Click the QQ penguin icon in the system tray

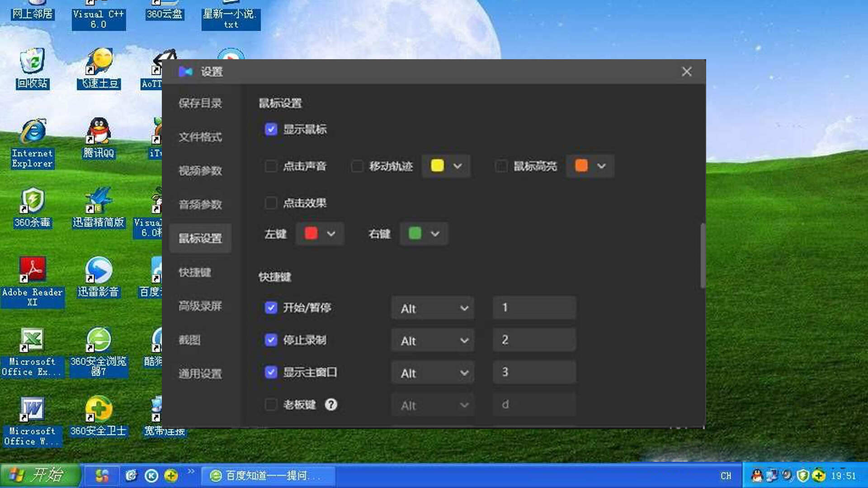757,475
